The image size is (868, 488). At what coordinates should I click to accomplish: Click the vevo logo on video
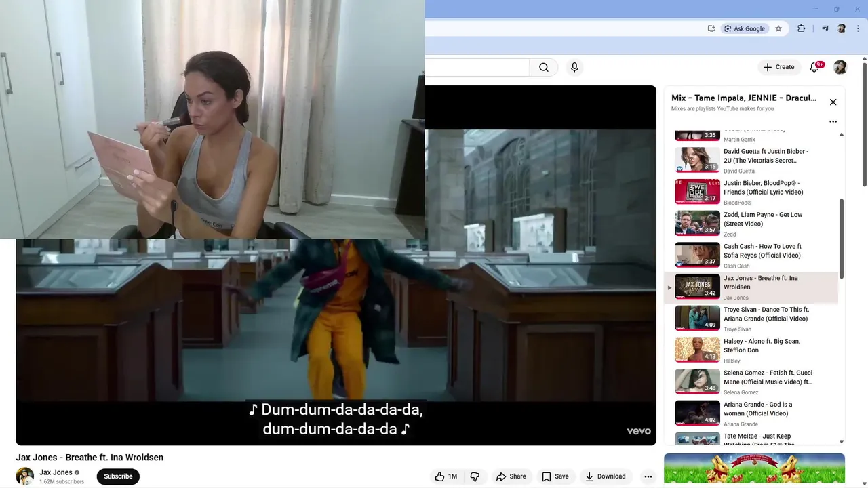point(639,431)
